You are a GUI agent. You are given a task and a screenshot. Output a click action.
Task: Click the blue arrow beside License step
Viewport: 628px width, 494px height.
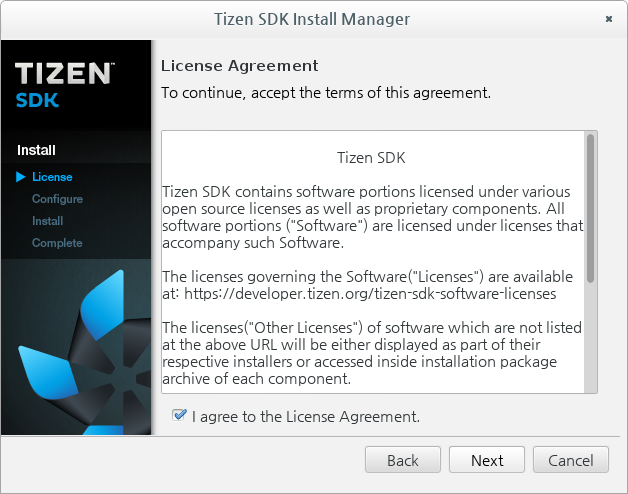[x=20, y=177]
